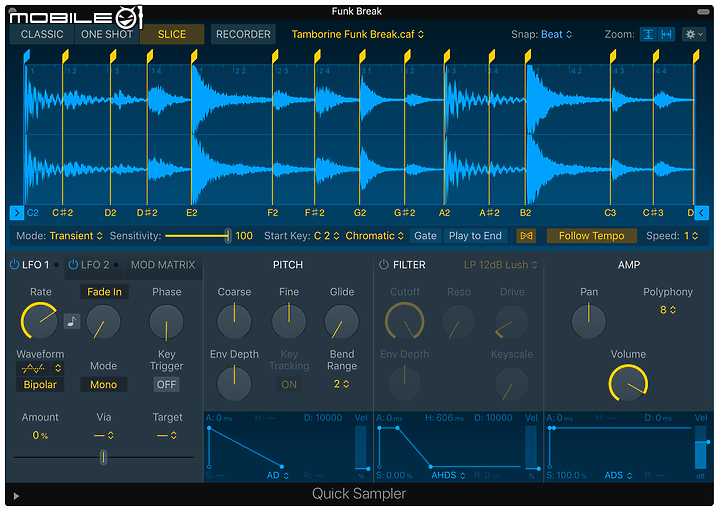Click the Amp Pan knob
This screenshot has height=511, width=719.
[x=589, y=321]
